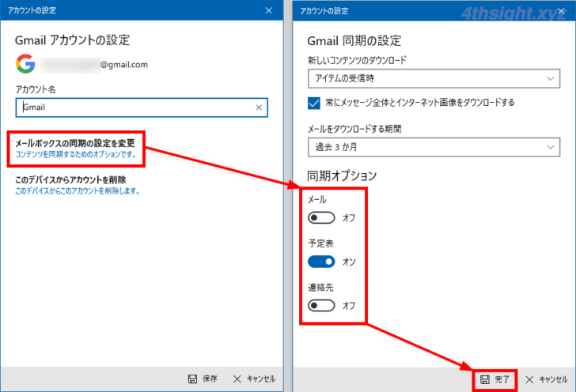576x392 pixels.
Task: Turn off the 予定表 sync toggle
Action: coord(321,262)
